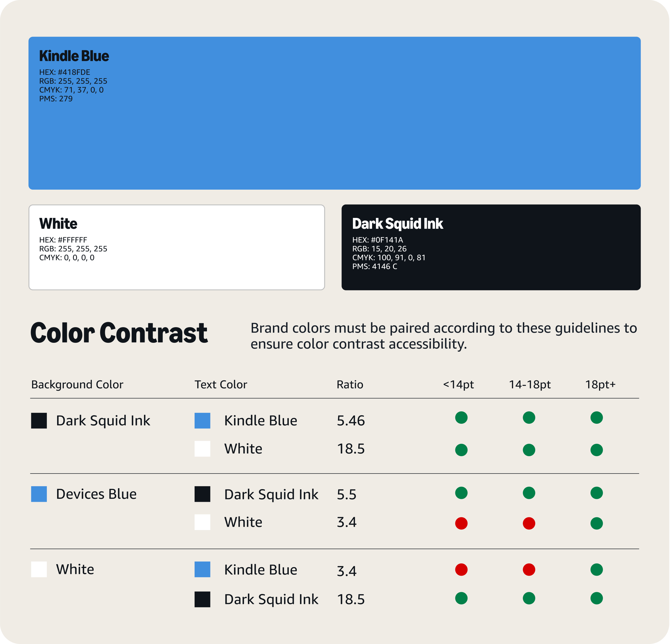Click green 18pt+ dot in last row
670x644 pixels.
596,598
